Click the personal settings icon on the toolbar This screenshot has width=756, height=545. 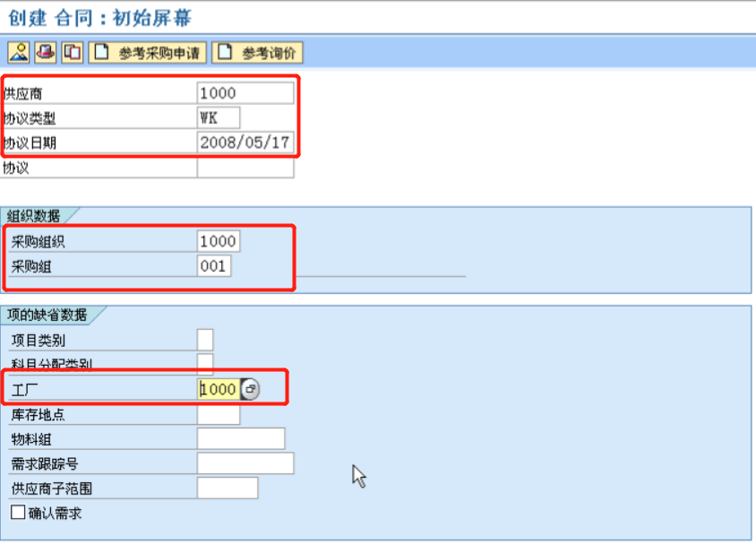tap(20, 52)
